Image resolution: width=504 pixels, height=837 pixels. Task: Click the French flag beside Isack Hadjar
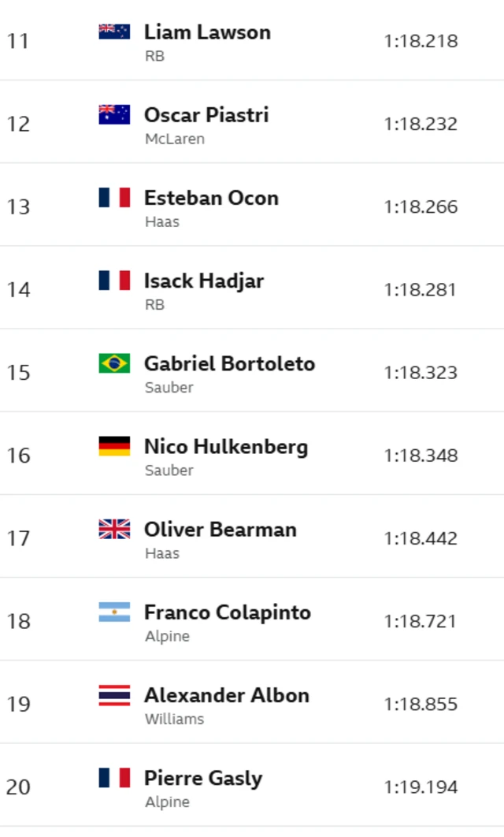(114, 281)
